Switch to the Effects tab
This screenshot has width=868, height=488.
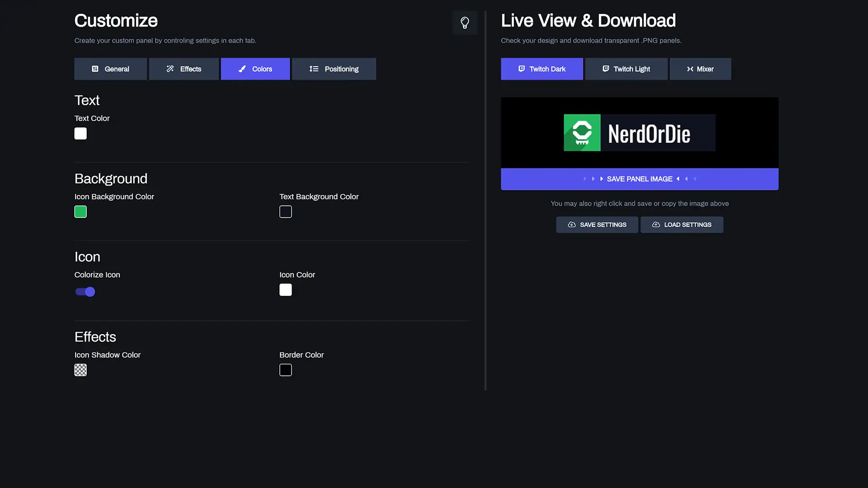(184, 69)
